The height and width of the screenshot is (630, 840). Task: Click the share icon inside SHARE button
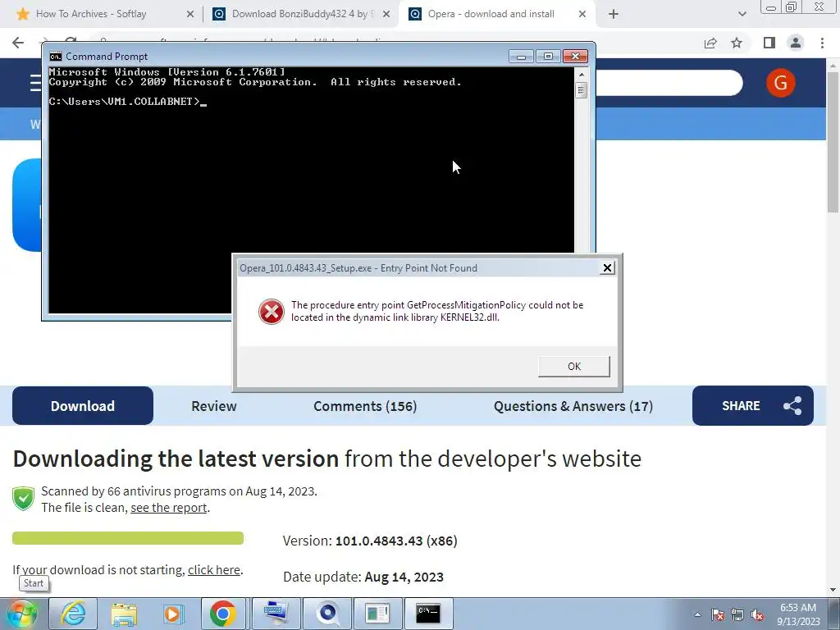(792, 406)
